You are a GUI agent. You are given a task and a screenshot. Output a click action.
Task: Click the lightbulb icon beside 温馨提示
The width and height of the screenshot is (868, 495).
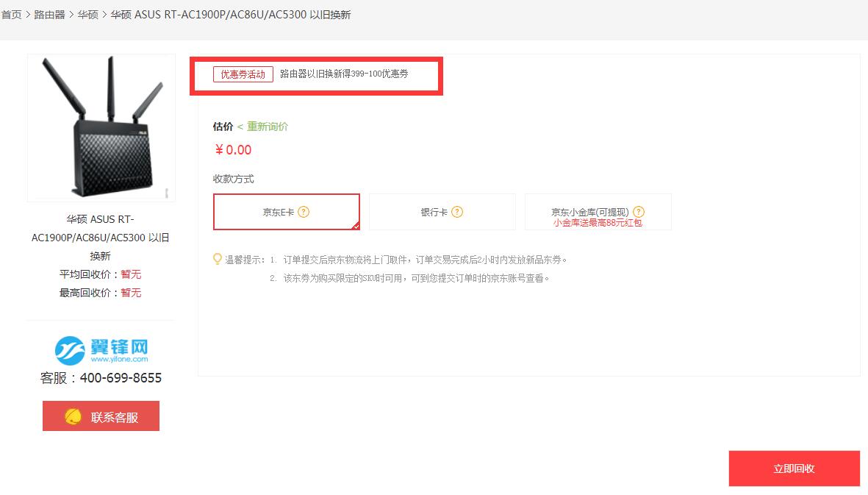(x=218, y=259)
